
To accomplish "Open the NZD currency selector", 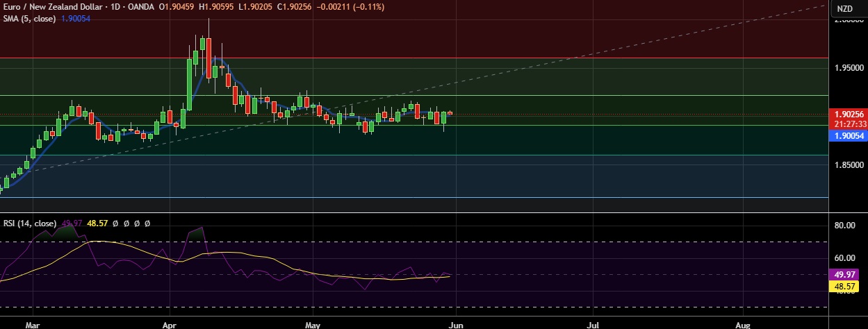I will point(844,9).
